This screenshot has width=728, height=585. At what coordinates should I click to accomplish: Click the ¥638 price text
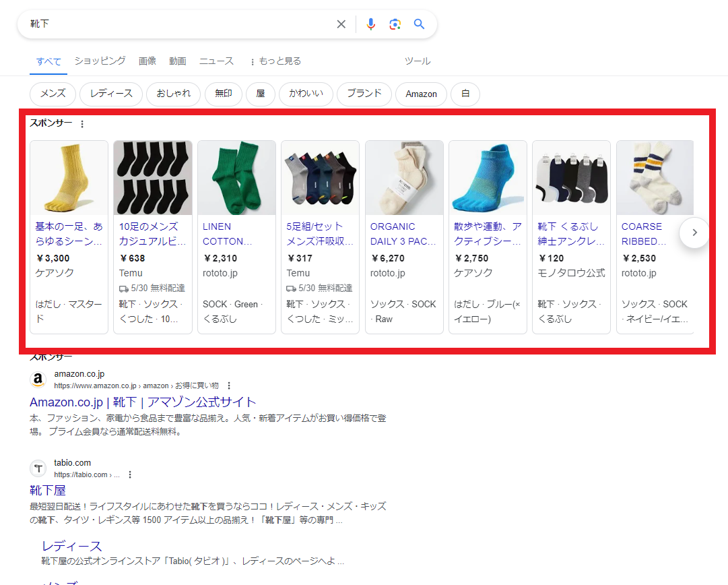(132, 258)
